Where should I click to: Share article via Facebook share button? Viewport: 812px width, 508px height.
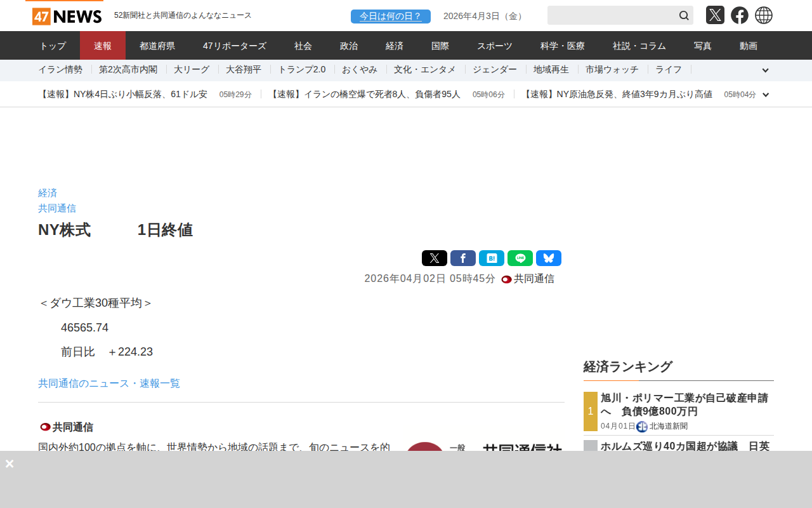pos(462,258)
